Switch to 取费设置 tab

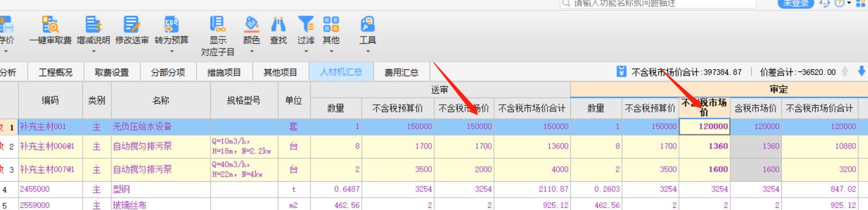click(x=111, y=72)
